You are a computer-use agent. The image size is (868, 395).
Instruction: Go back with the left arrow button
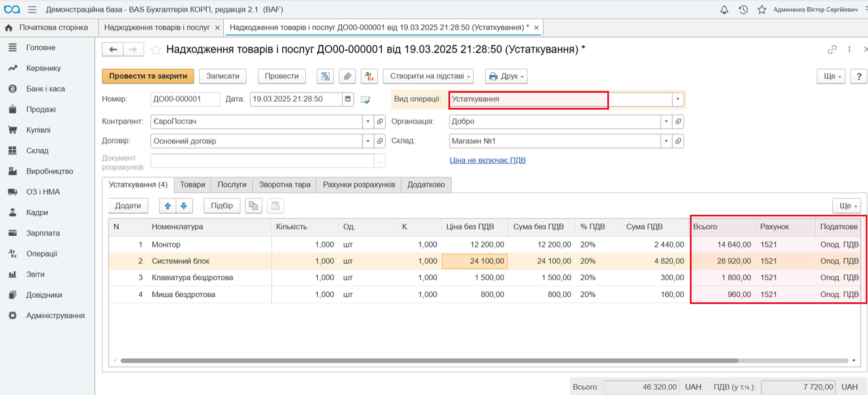(113, 50)
